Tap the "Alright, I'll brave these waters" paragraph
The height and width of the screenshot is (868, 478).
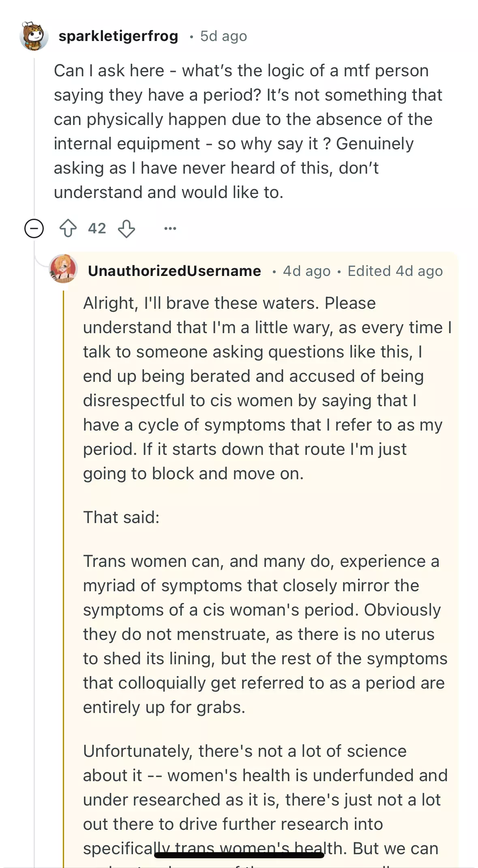tap(267, 388)
